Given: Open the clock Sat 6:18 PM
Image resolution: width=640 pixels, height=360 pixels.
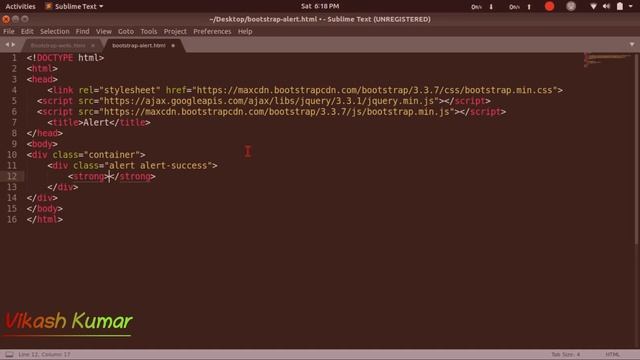Looking at the screenshot, I should click(320, 6).
